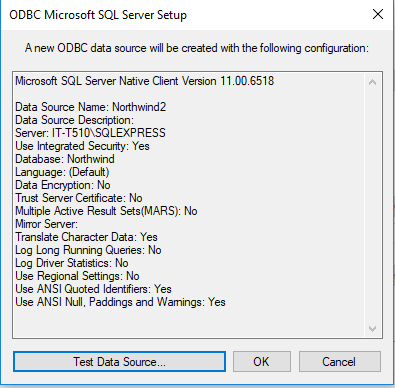Image resolution: width=395 pixels, height=388 pixels.
Task: Click the 'Use ANSI Quoted Identifiers: Yes' line
Action: pyautogui.click(x=93, y=289)
